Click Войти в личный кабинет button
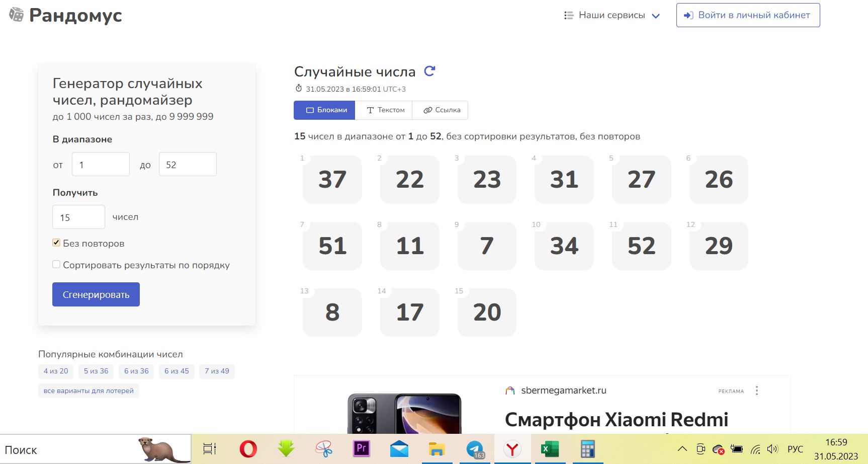Screen dimensions: 868x464 coord(748,15)
